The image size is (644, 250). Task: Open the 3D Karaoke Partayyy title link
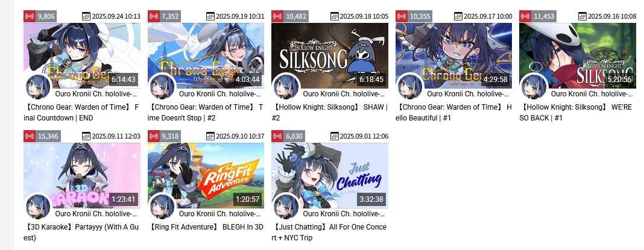pos(82,233)
